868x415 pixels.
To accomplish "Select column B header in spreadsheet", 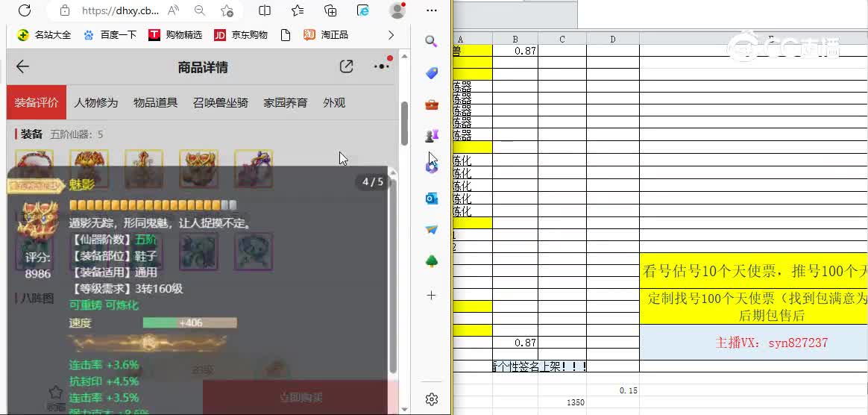I will click(x=515, y=39).
